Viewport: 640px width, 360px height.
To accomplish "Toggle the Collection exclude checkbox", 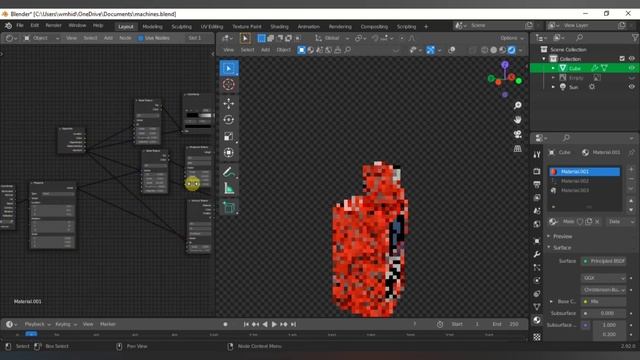I will pos(622,59).
